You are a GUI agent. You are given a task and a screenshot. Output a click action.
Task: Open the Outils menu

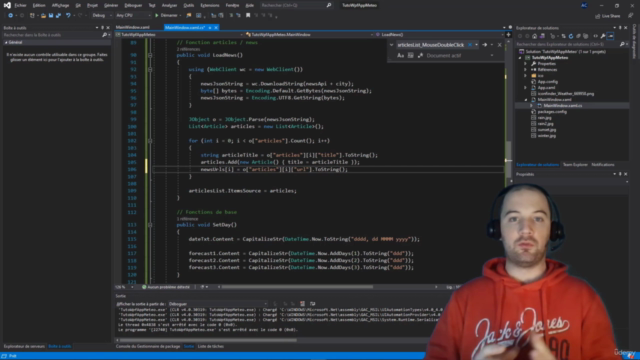(189, 5)
